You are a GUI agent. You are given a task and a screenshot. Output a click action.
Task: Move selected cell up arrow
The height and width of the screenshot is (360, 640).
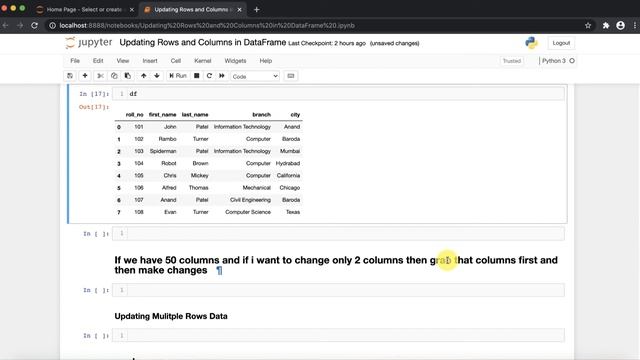144,76
